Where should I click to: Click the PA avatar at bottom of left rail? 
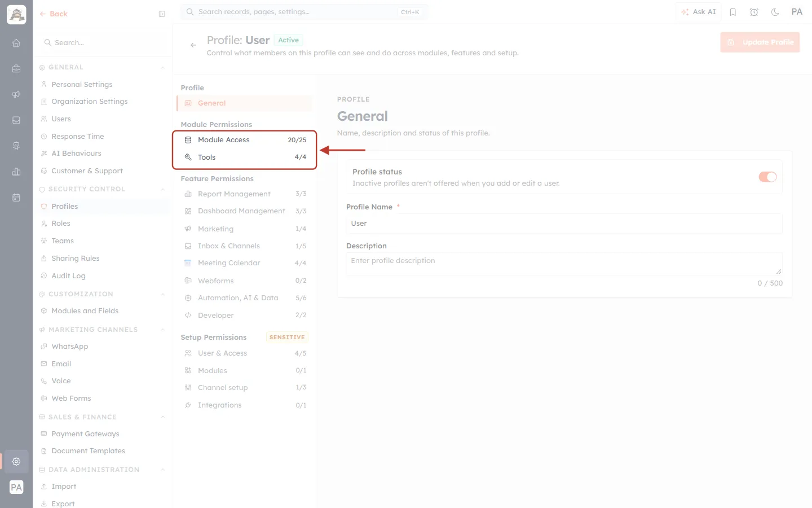pyautogui.click(x=16, y=488)
